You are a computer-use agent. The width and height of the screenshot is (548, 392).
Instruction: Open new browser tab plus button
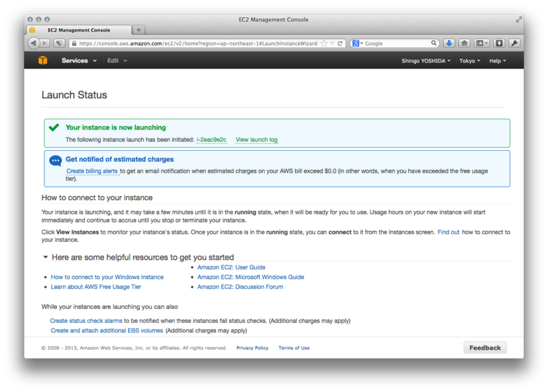(x=139, y=30)
